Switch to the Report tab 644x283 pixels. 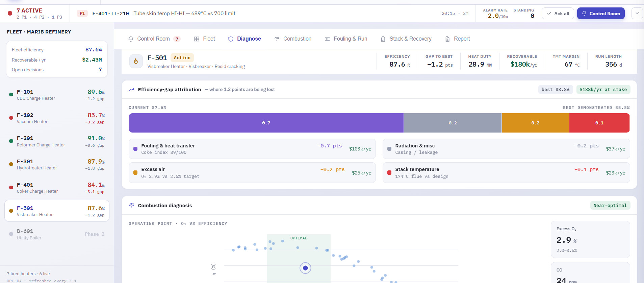[x=457, y=39]
